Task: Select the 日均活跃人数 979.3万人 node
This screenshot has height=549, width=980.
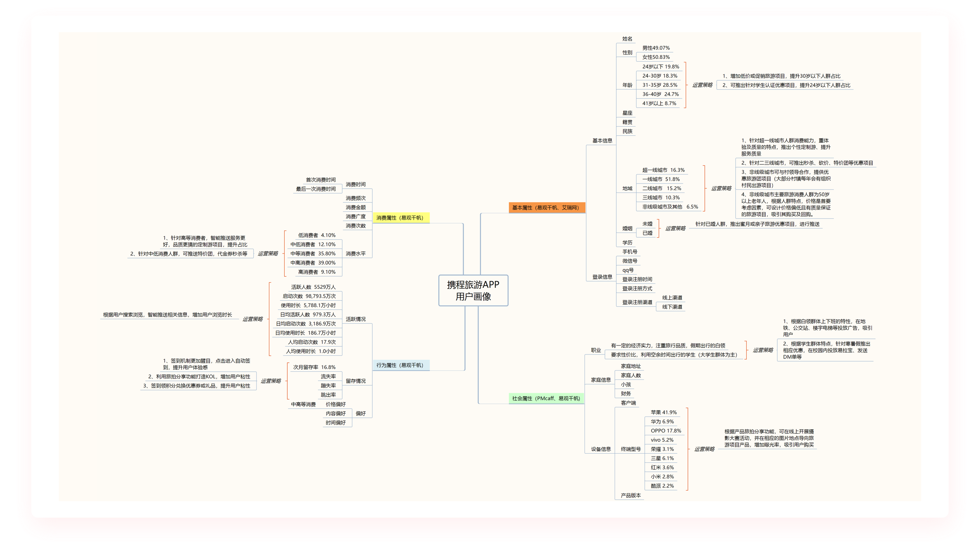Action: click(x=308, y=314)
